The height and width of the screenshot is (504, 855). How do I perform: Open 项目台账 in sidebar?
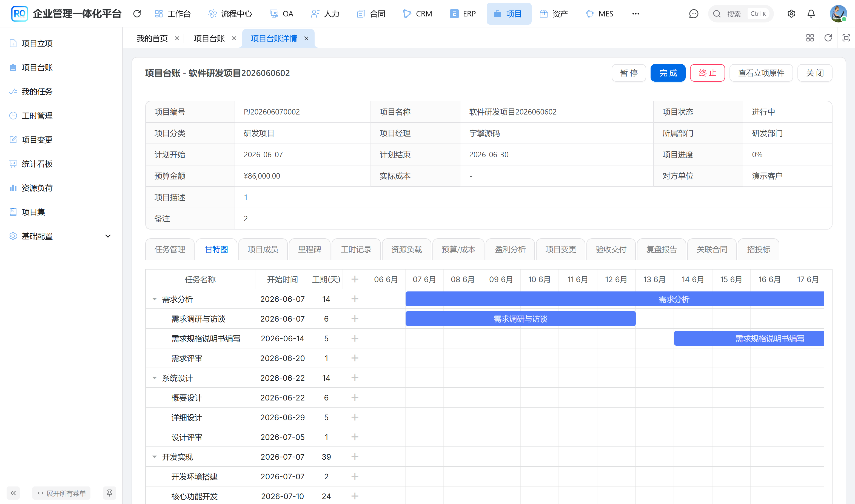(61, 67)
